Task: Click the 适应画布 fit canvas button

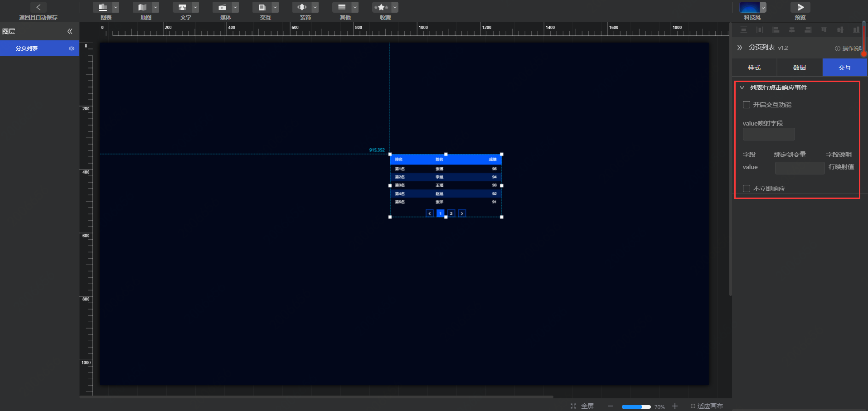Action: click(707, 406)
